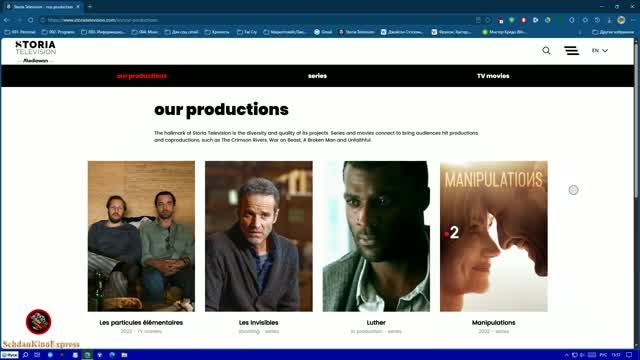Viewport: 640px width, 360px height.
Task: Open the '002. Programs' bookmark folder
Action: [58, 32]
